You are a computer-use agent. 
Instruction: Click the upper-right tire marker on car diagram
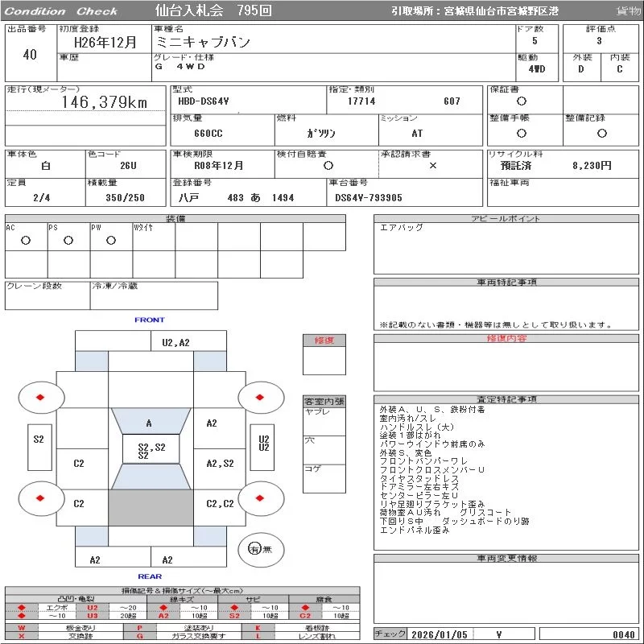tap(261, 397)
